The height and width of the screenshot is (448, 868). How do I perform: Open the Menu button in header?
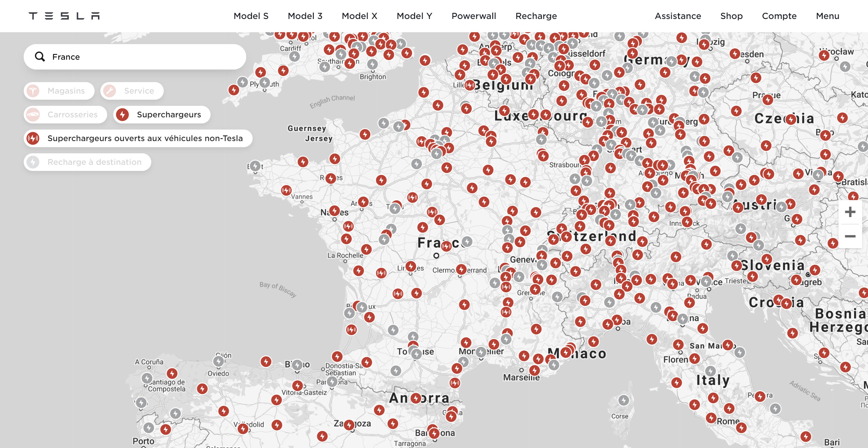click(x=828, y=16)
